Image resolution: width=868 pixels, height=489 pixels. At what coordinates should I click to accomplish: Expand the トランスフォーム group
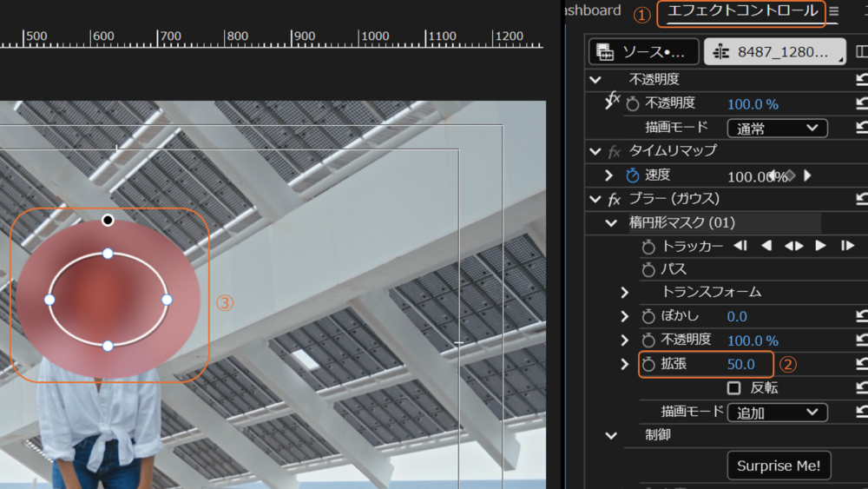[x=625, y=293]
